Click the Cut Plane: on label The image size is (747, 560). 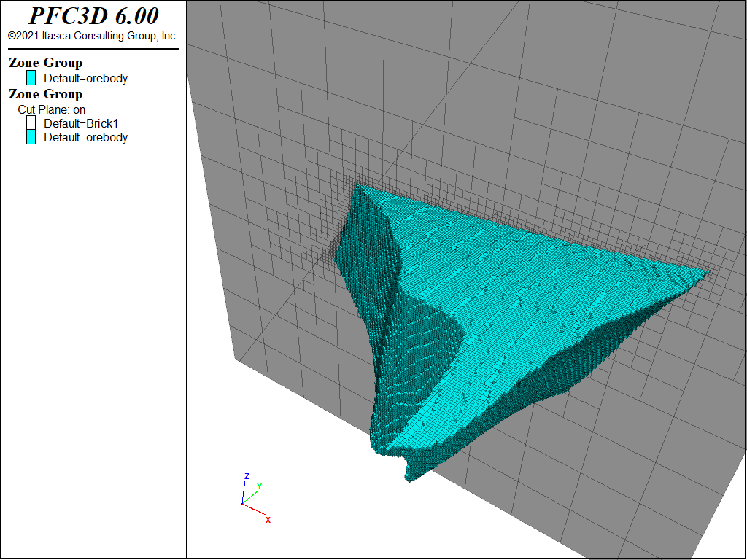[x=52, y=109]
